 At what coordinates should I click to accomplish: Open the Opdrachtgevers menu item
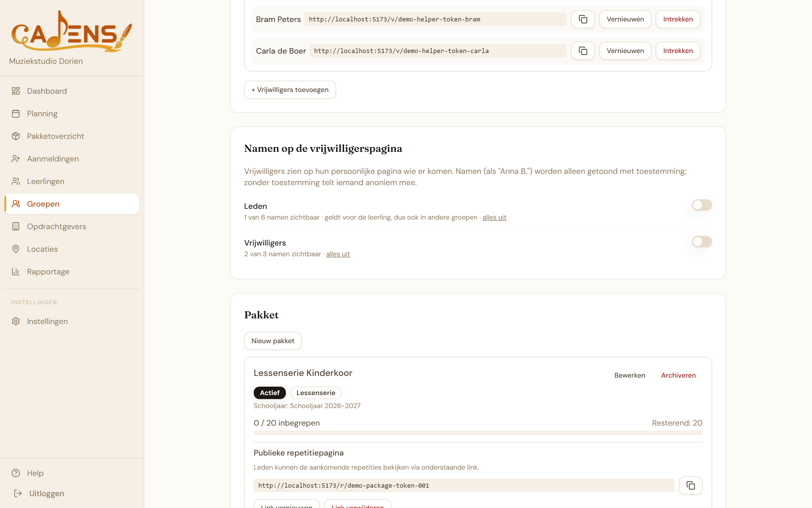pos(72,226)
